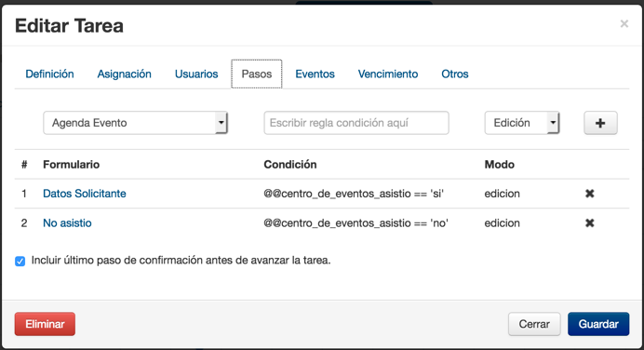
Task: Add step with the plus button
Action: click(600, 123)
